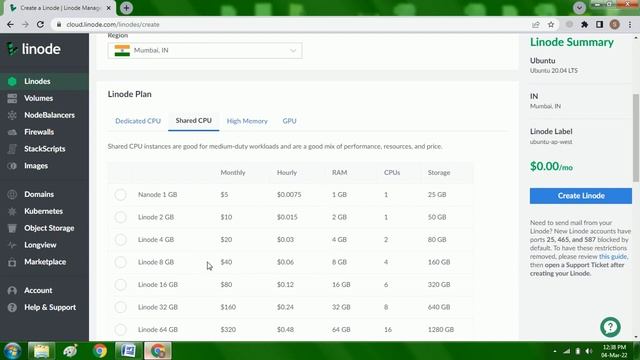Click the Images sidebar icon
Screen dimensions: 640x360
pyautogui.click(x=12, y=166)
